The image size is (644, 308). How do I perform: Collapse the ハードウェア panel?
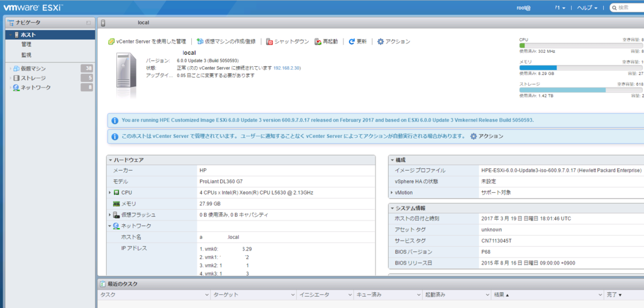coord(110,160)
